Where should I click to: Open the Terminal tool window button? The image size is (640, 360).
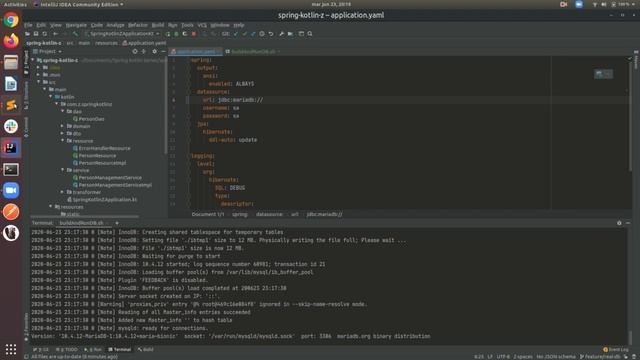pyautogui.click(x=120, y=349)
